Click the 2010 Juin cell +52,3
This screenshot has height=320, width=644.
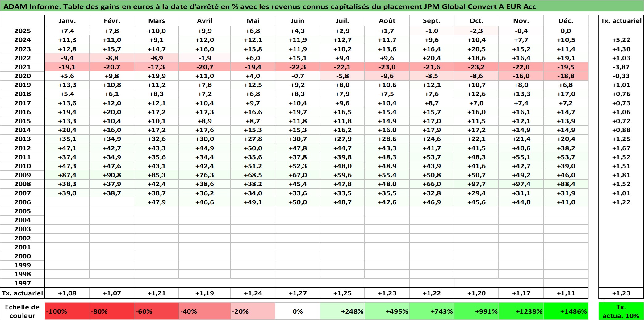(298, 166)
